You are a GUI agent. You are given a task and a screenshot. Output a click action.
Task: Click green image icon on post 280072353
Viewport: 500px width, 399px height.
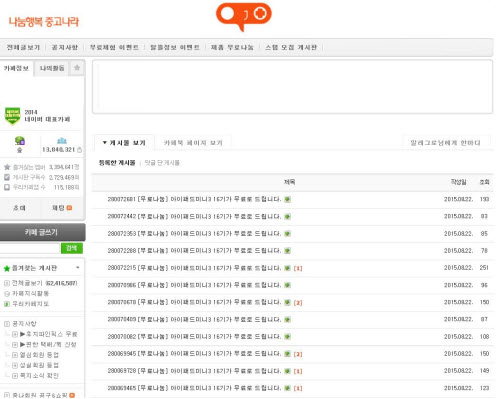(287, 234)
